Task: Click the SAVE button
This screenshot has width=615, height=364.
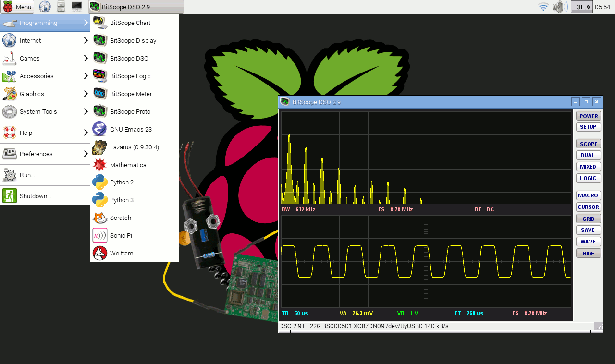Action: (x=589, y=230)
